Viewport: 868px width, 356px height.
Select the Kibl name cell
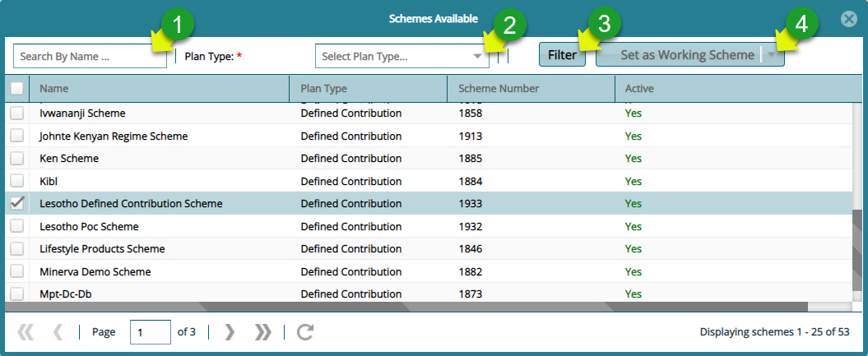49,182
